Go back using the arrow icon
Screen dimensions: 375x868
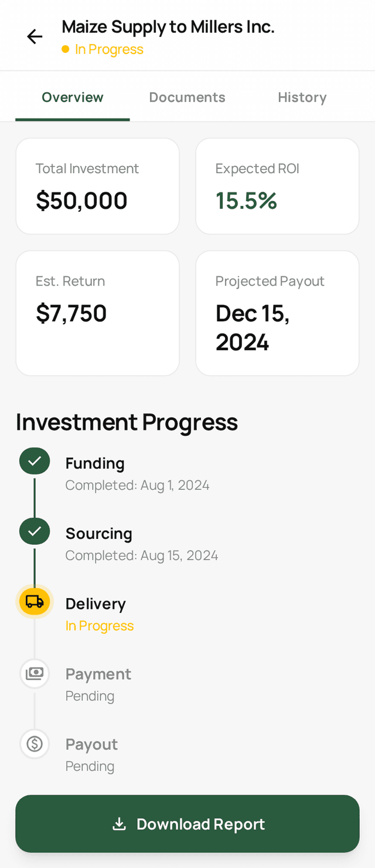(x=35, y=37)
